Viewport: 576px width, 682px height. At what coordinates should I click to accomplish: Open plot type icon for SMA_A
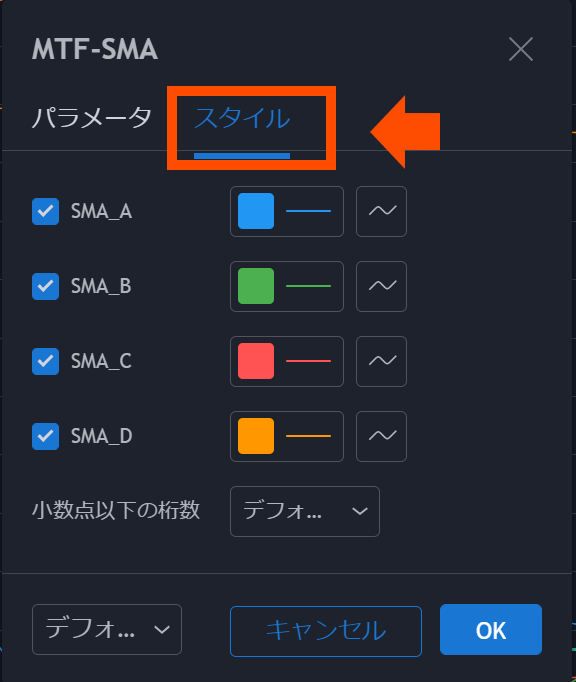(381, 211)
